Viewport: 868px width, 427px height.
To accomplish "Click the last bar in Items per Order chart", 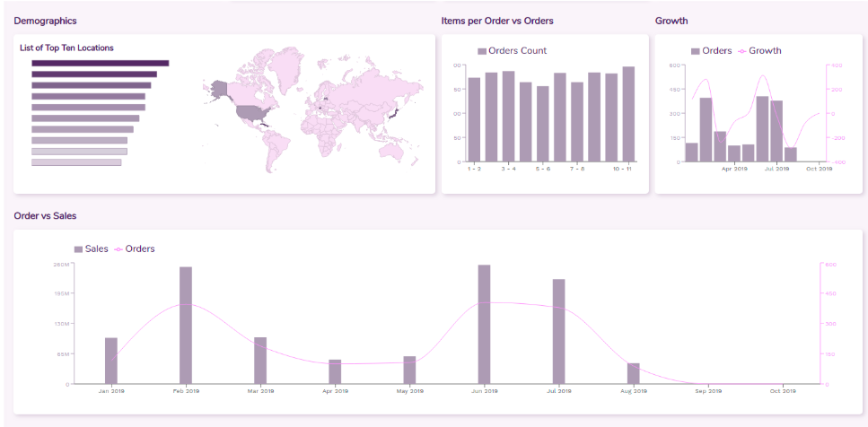I will [628, 114].
